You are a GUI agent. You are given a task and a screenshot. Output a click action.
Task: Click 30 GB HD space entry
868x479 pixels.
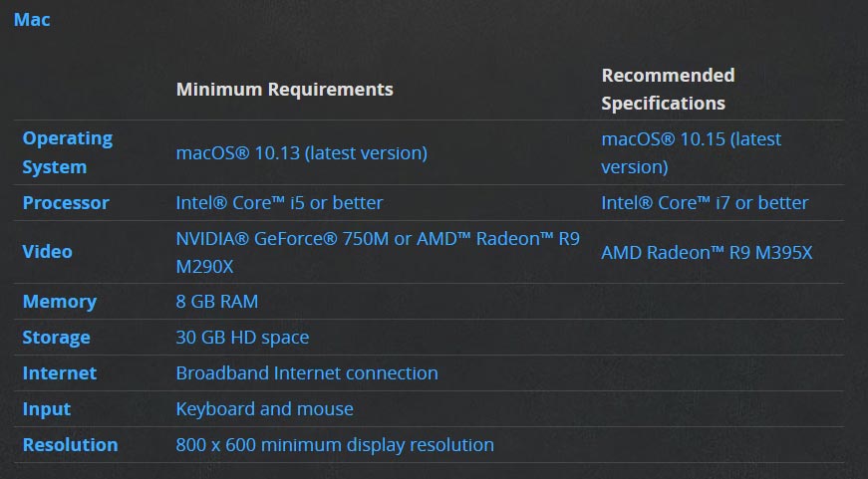242,338
